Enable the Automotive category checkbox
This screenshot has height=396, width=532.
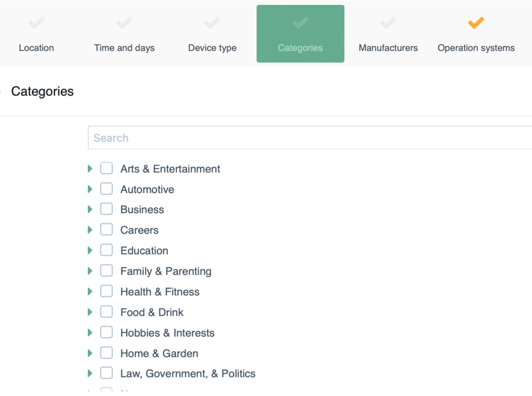106,189
